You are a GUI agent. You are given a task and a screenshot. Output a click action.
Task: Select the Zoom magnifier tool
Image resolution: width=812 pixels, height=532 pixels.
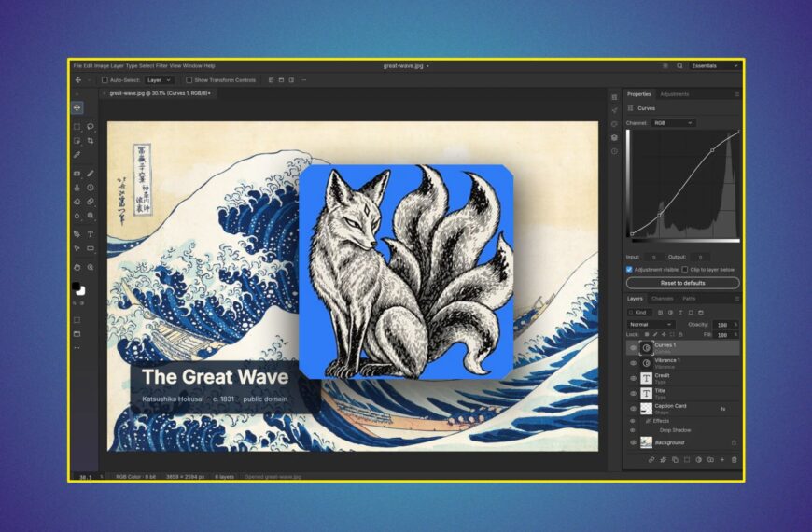[x=91, y=267]
